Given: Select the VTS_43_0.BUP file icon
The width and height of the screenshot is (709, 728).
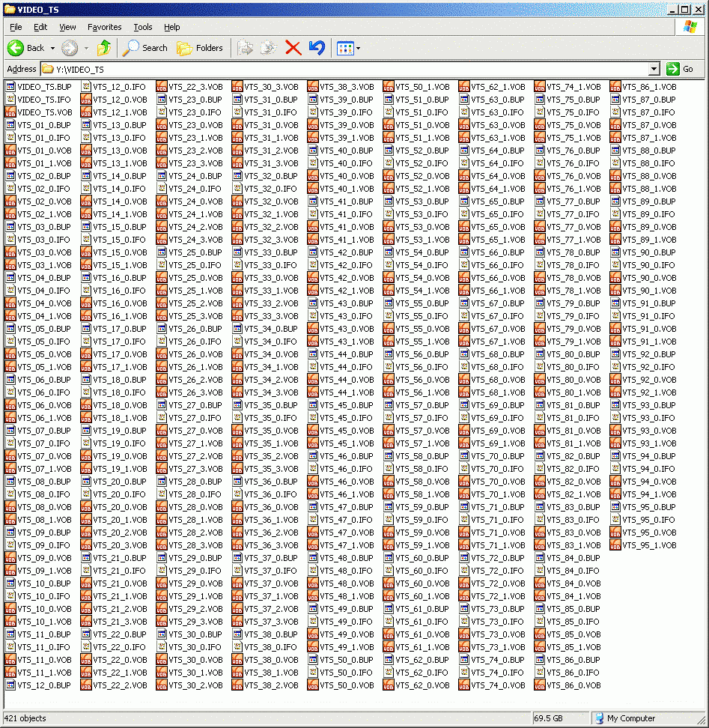Looking at the screenshot, I should (x=313, y=303).
